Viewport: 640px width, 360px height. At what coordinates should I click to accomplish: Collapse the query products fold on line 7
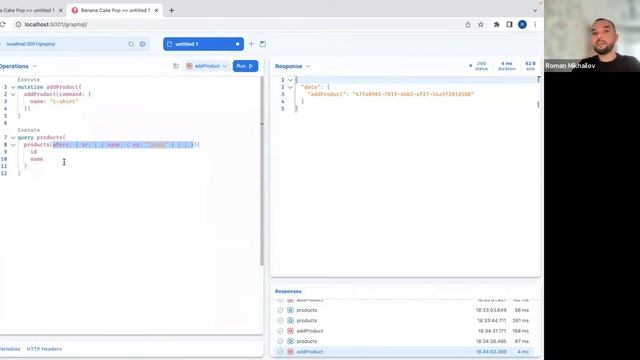(13, 138)
